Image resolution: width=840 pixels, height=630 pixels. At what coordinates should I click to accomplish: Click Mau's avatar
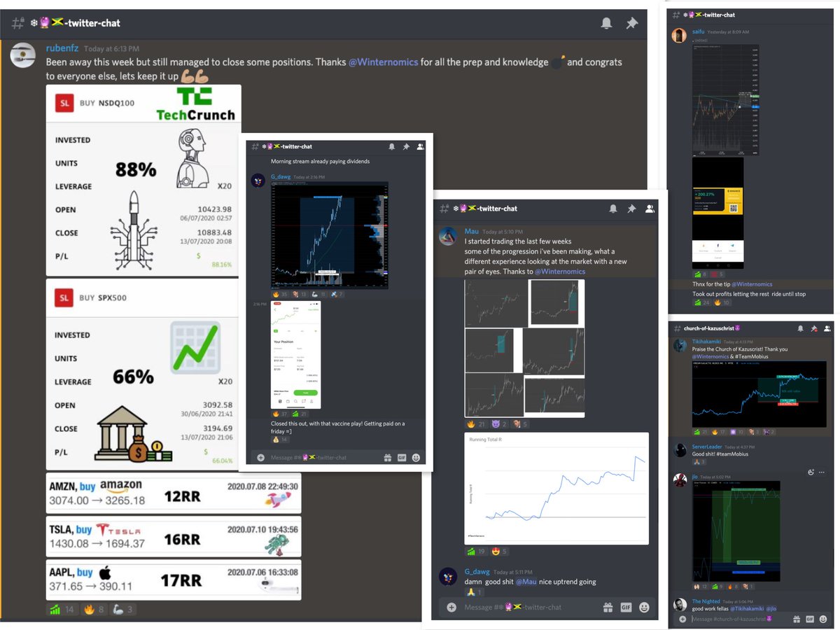[x=448, y=237]
